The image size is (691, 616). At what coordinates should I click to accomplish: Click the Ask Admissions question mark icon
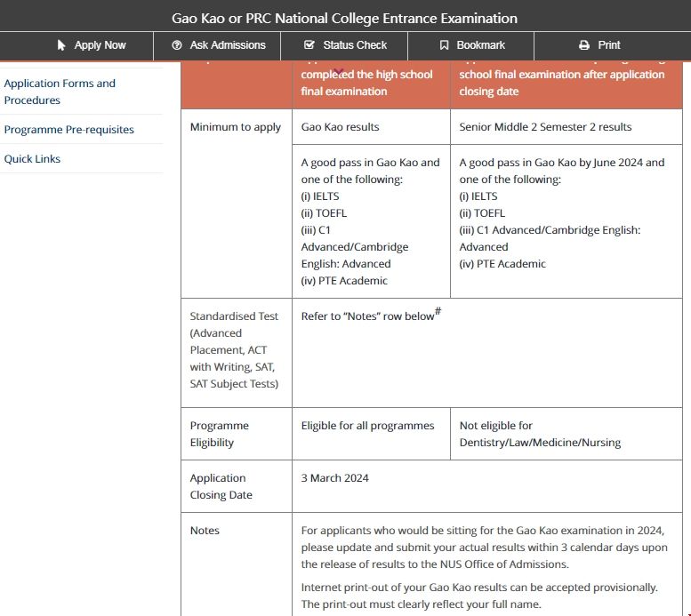point(176,45)
